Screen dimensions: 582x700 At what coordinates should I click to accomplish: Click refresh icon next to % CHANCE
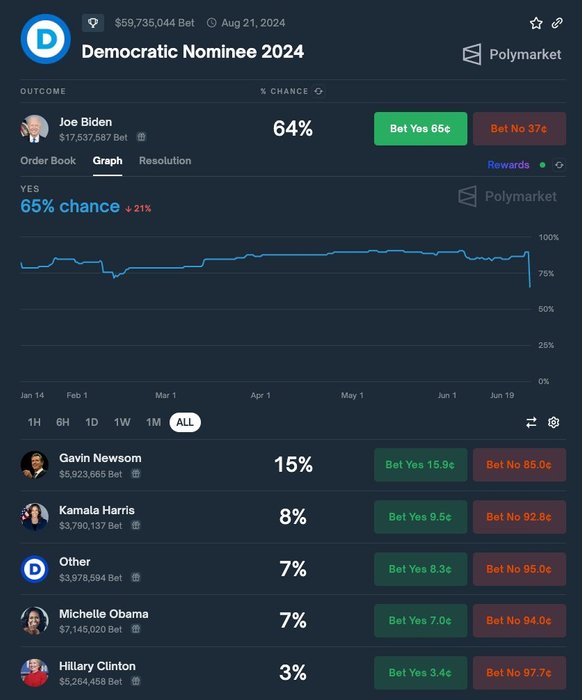(x=318, y=91)
